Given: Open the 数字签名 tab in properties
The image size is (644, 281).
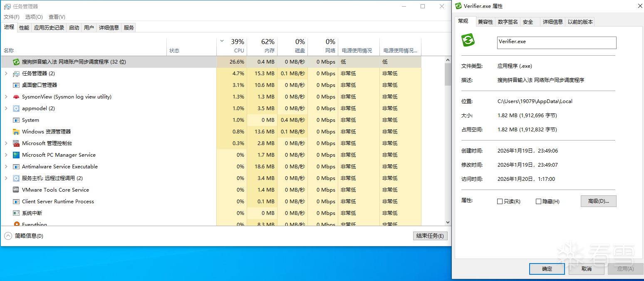Looking at the screenshot, I should pyautogui.click(x=508, y=22).
